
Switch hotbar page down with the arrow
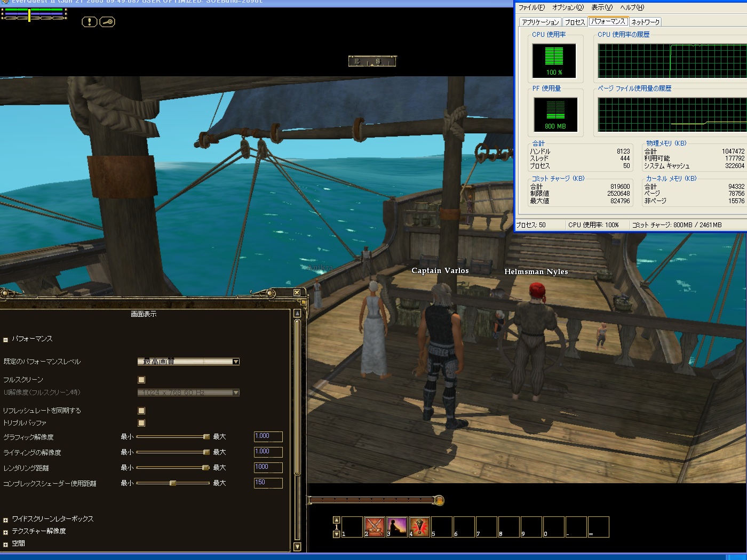tap(336, 534)
